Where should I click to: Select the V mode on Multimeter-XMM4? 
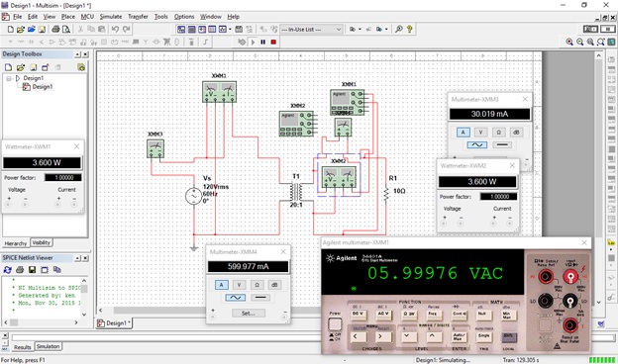click(239, 285)
